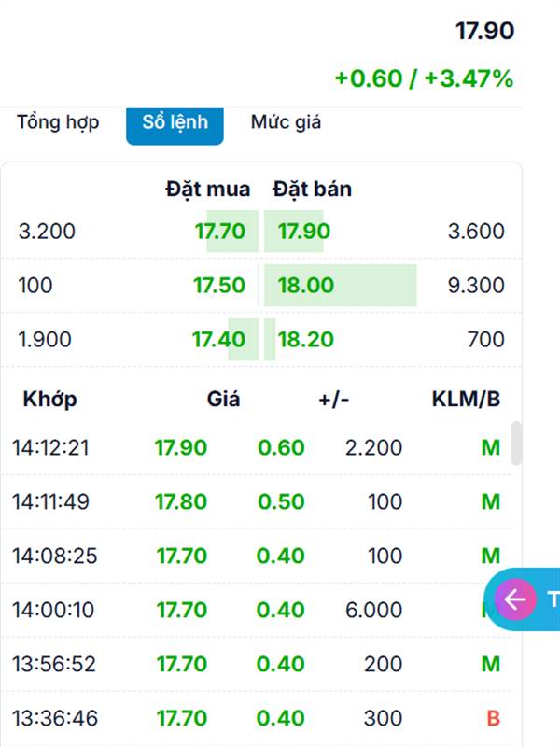Select bid price 17.50

(220, 286)
